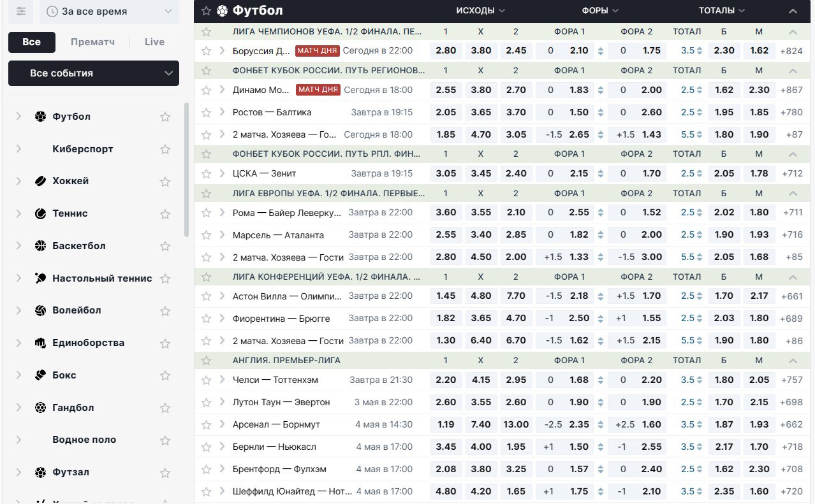Switch to the Live tab
The height and width of the screenshot is (504, 815).
[x=154, y=42]
